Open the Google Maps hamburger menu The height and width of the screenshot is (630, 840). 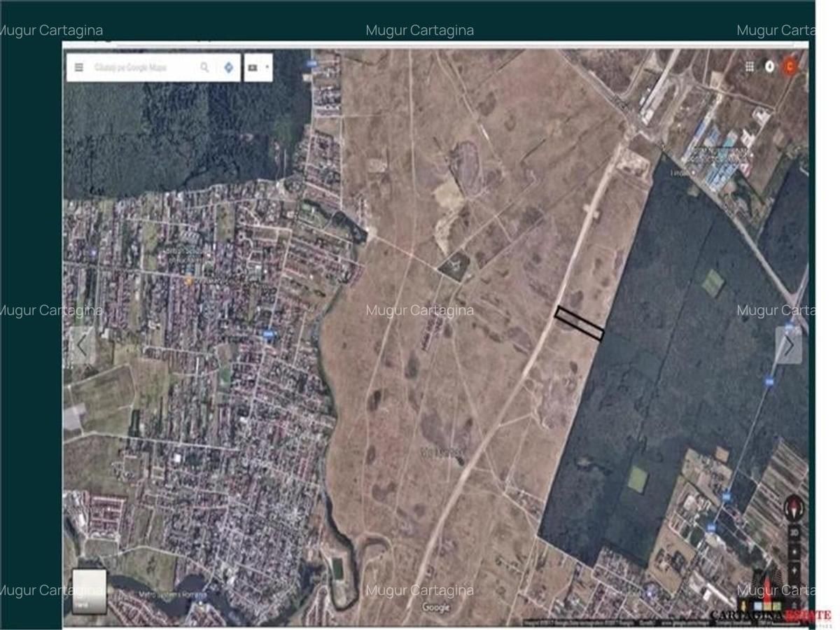(x=79, y=68)
